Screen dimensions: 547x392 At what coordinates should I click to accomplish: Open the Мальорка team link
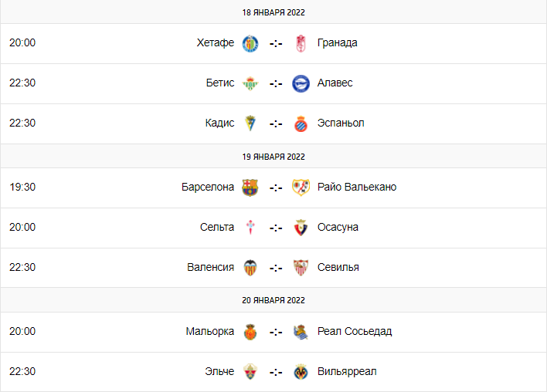[209, 332]
